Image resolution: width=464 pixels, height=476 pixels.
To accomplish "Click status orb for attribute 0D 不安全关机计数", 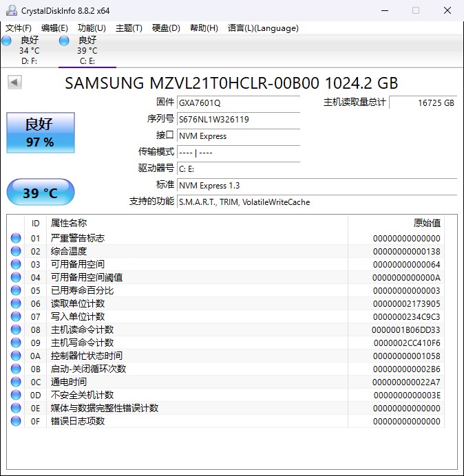I will pyautogui.click(x=16, y=395).
